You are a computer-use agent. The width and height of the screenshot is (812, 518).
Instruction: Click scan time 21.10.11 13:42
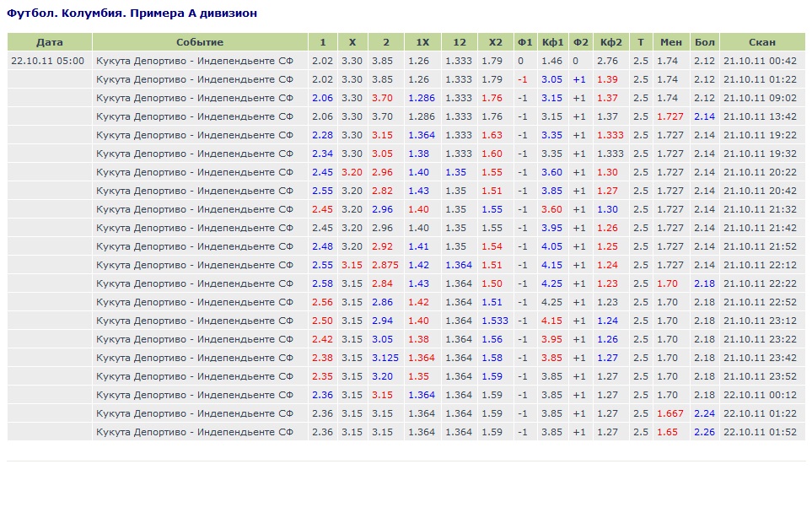pyautogui.click(x=761, y=116)
